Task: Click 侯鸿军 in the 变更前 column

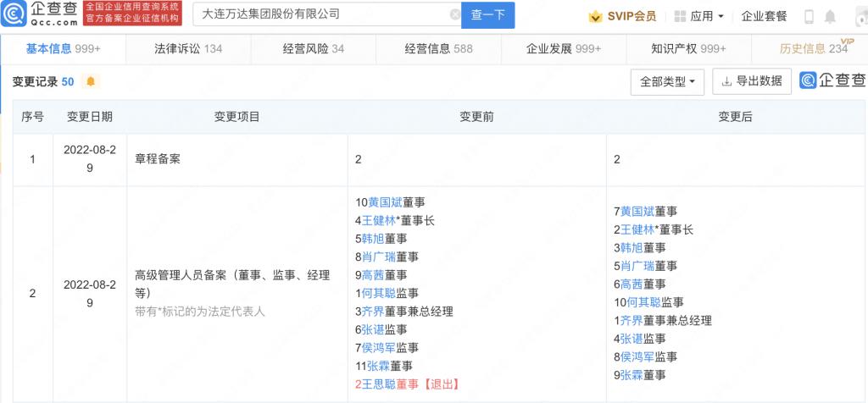Action: click(379, 348)
